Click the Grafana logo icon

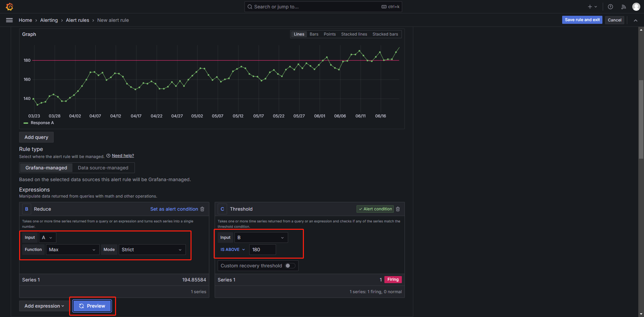(x=10, y=7)
